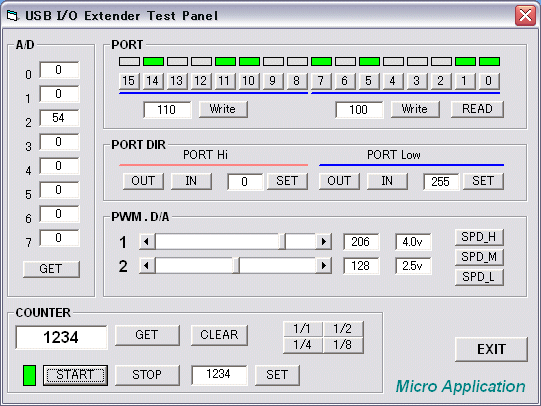541x406 pixels.
Task: Click the green counter status indicator
Action: click(29, 375)
